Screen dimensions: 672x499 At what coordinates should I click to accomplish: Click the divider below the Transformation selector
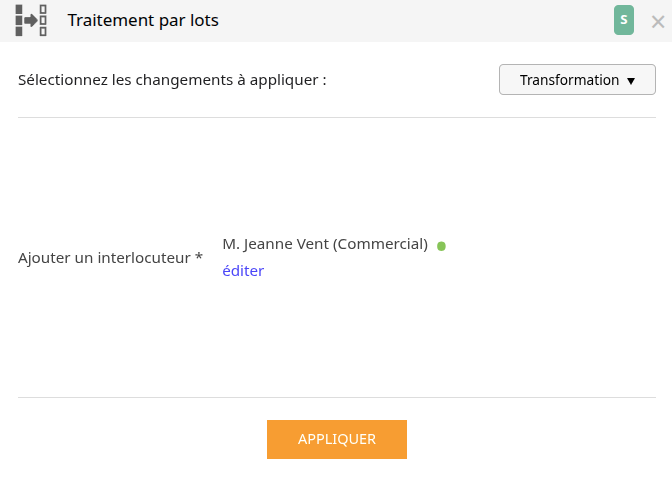coord(337,117)
